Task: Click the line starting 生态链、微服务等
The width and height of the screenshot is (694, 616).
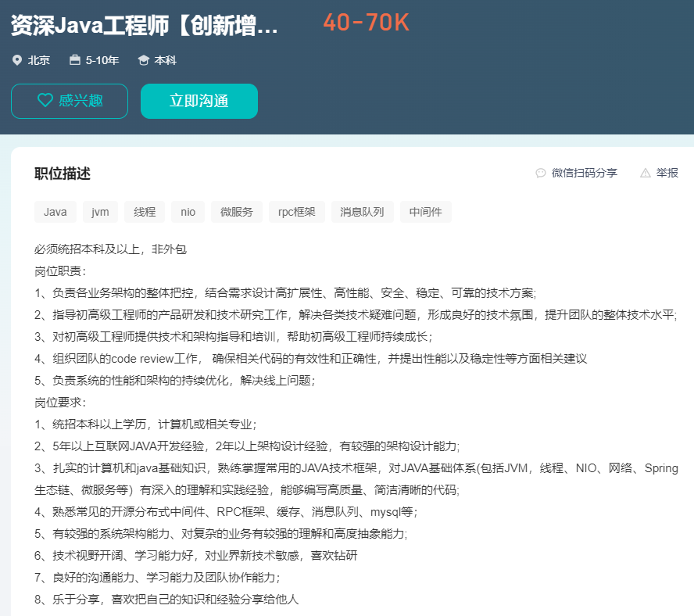Action: point(247,490)
